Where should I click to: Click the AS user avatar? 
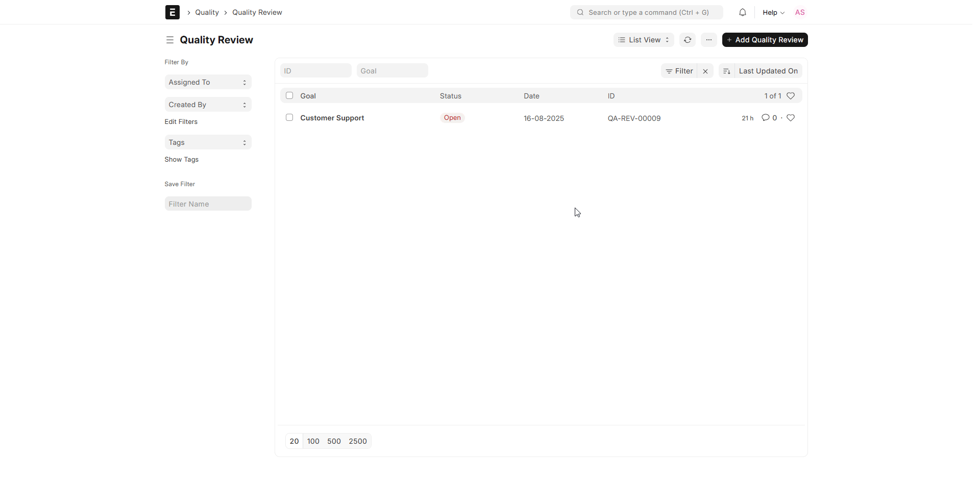click(x=800, y=12)
